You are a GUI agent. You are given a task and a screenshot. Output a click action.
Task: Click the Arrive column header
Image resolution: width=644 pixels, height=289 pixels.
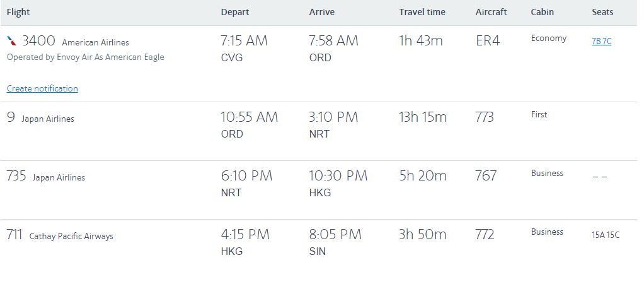(321, 12)
